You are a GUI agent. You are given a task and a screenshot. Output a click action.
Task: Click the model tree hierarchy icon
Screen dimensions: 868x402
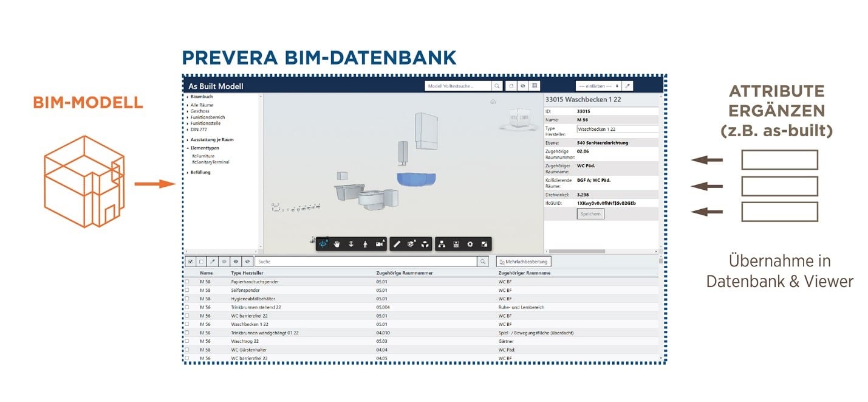point(442,244)
